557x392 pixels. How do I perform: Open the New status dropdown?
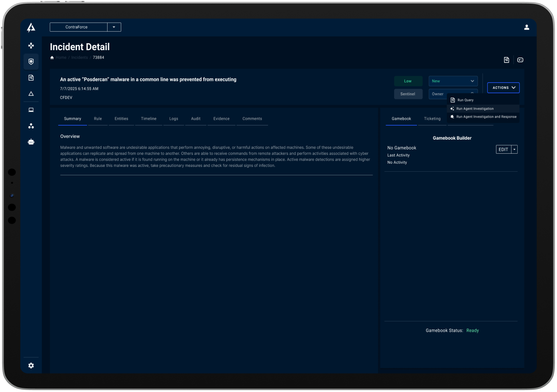click(x=453, y=81)
